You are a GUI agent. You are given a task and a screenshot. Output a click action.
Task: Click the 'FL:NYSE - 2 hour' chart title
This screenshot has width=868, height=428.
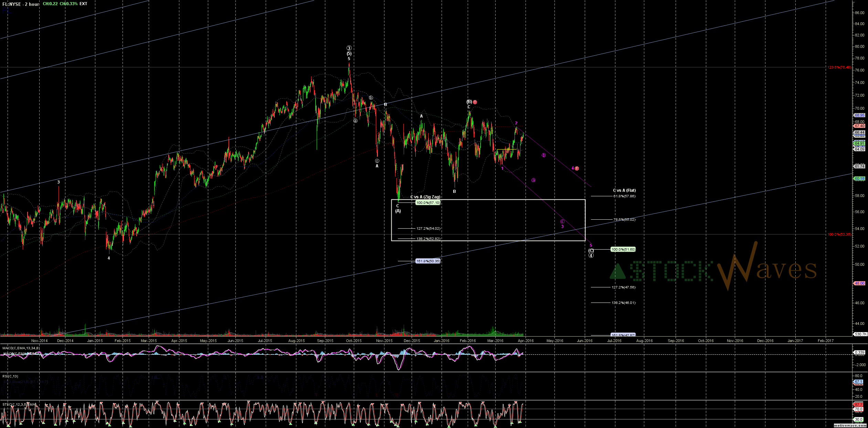click(x=21, y=4)
